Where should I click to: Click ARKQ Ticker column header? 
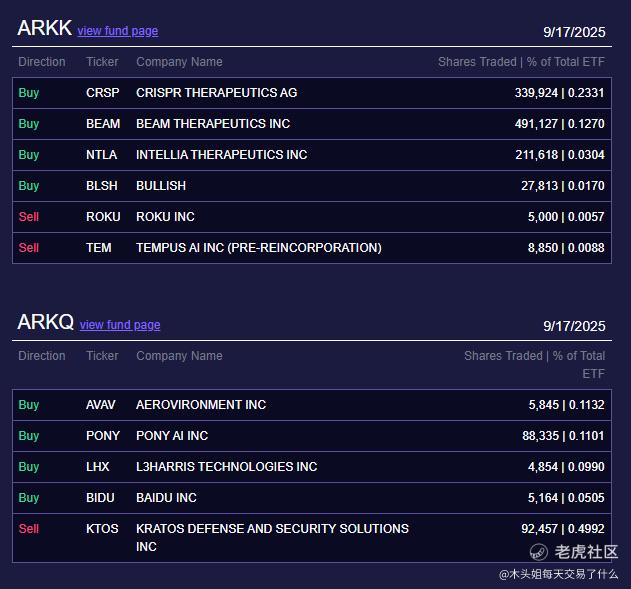[x=102, y=356]
